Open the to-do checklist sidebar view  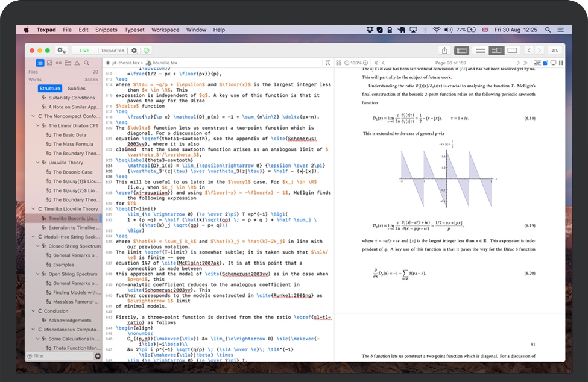pyautogui.click(x=49, y=63)
